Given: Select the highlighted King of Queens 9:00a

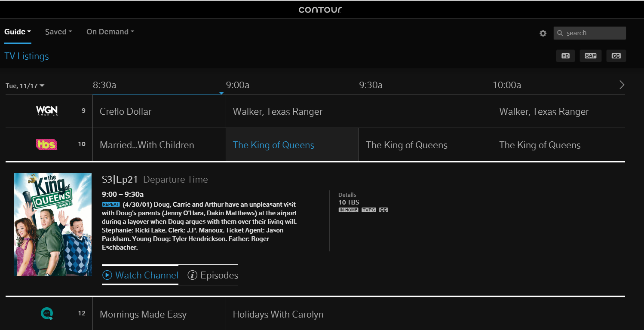Looking at the screenshot, I should click(x=292, y=145).
